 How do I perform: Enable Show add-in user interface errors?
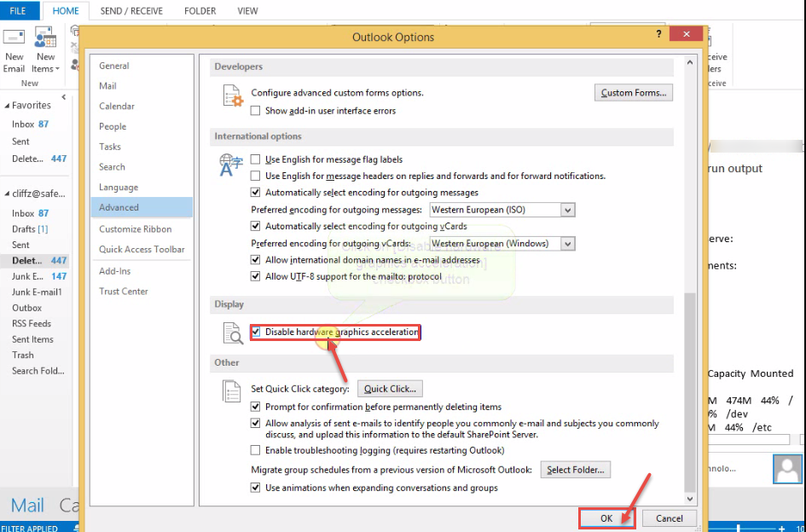[255, 111]
